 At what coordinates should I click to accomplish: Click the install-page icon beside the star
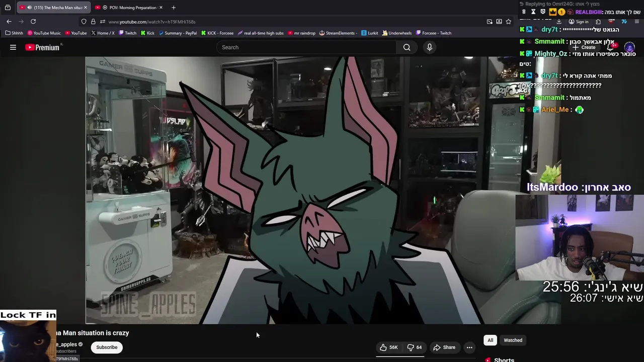coord(499,22)
